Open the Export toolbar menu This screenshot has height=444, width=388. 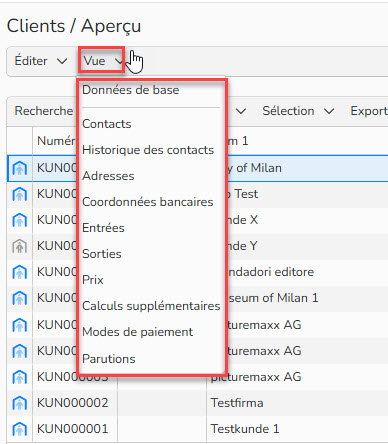(369, 111)
